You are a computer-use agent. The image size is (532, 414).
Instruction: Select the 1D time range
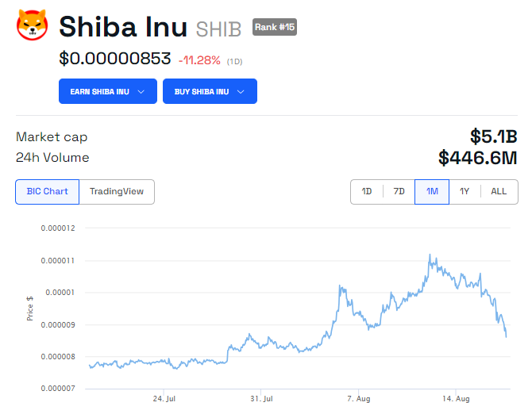point(367,191)
